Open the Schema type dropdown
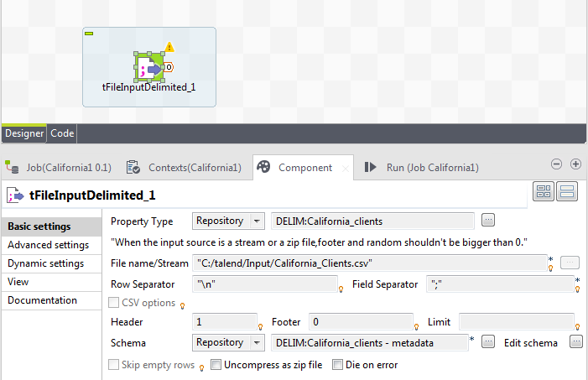Image resolution: width=588 pixels, height=380 pixels. point(228,342)
